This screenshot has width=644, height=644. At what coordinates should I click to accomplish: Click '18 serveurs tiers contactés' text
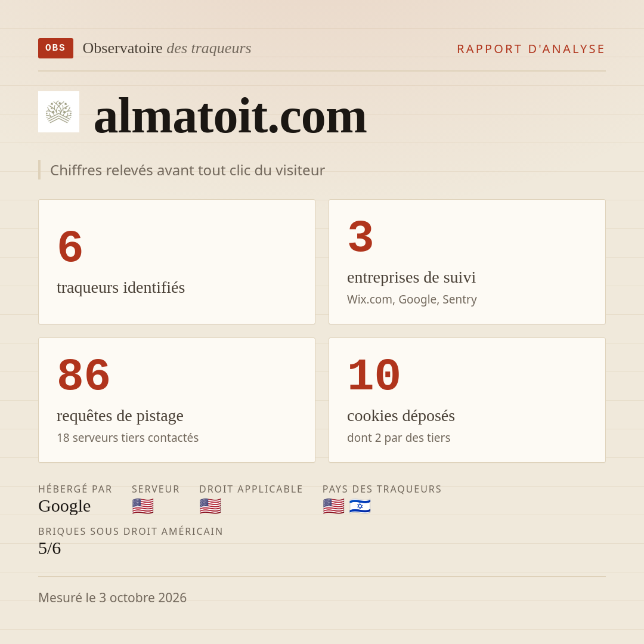point(128,438)
